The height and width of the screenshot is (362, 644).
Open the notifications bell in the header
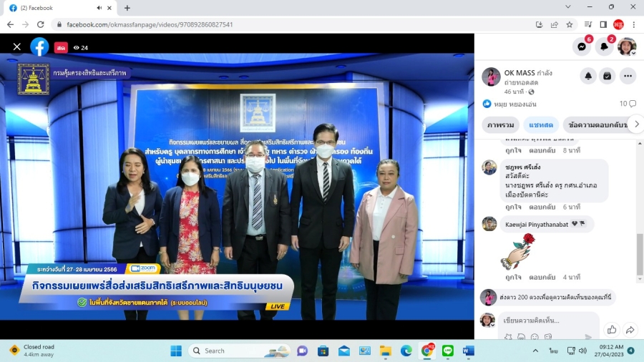604,47
